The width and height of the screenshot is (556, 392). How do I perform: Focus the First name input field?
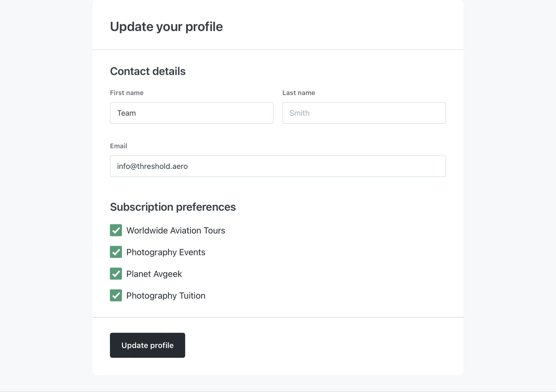[192, 113]
